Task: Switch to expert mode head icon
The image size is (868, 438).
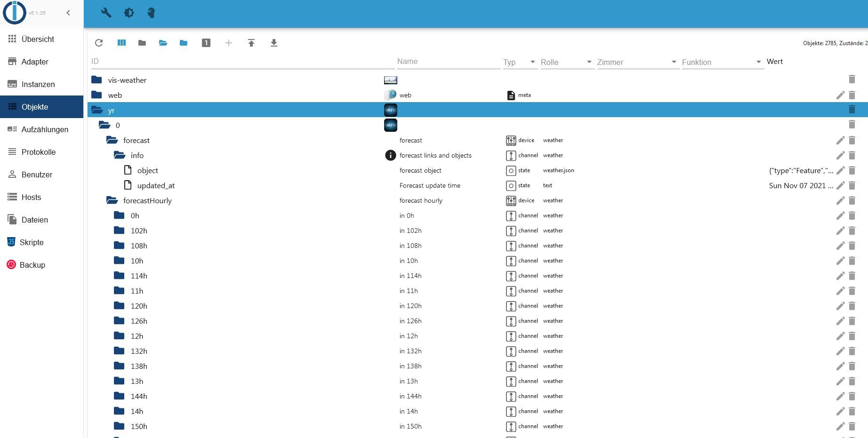Action: coord(151,13)
